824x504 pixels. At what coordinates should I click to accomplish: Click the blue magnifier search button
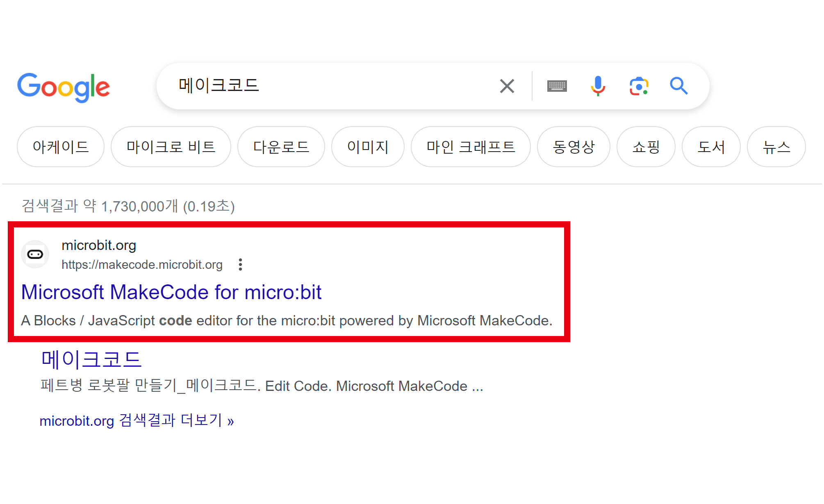[679, 86]
